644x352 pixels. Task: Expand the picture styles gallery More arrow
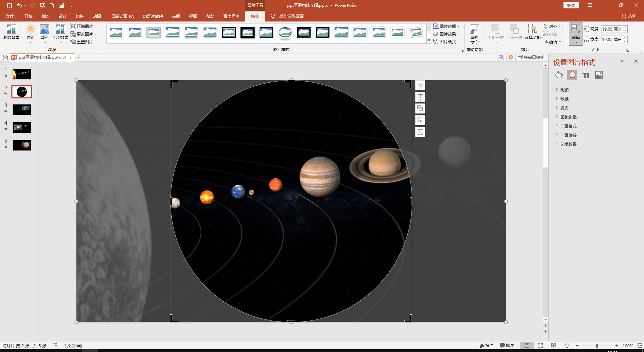pyautogui.click(x=429, y=41)
